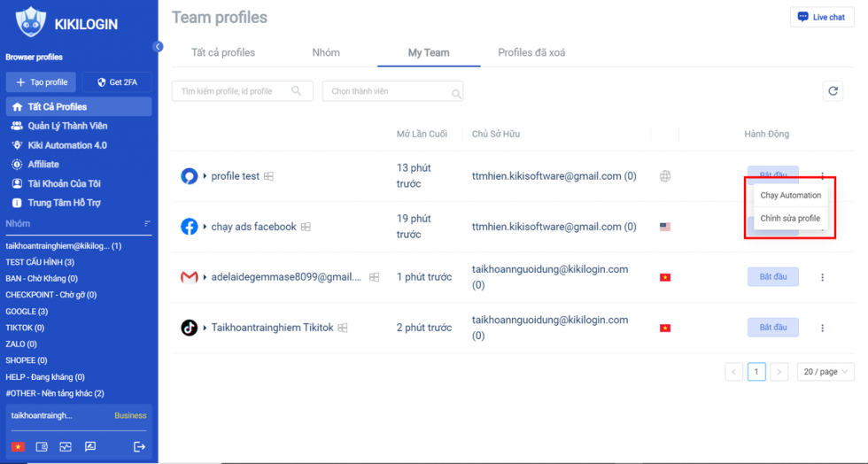868x464 pixels.
Task: Click the Facebook icon of chạy ads facebook
Action: [190, 227]
